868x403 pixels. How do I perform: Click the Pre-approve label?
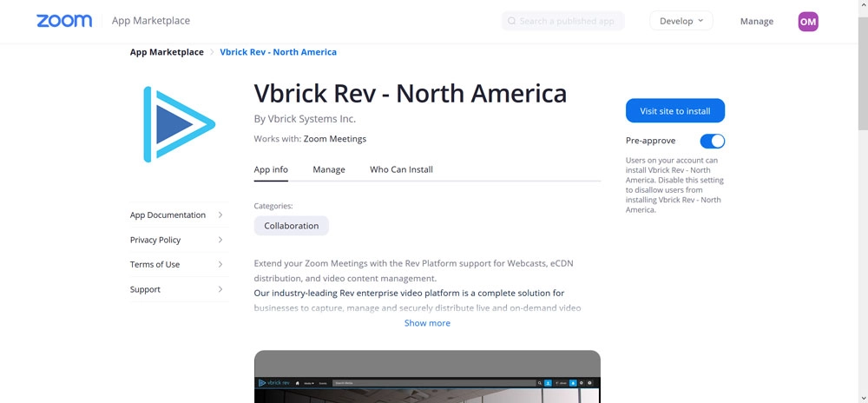click(650, 141)
